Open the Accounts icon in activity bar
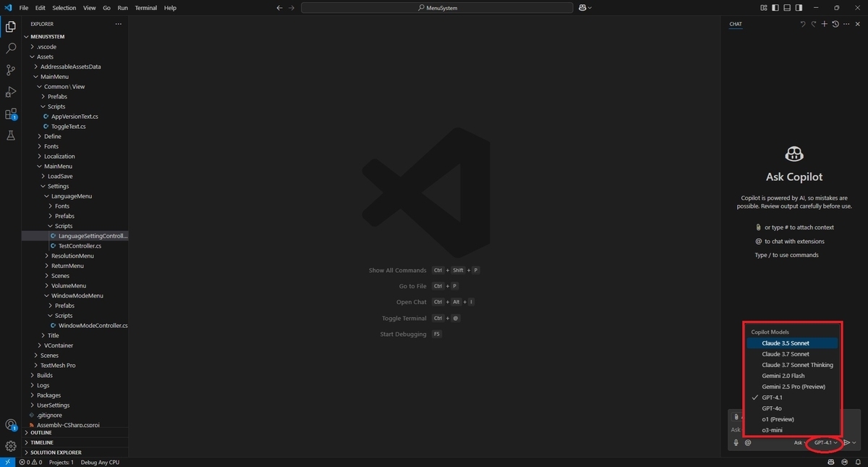Screen dimensions: 868x467 point(11,425)
